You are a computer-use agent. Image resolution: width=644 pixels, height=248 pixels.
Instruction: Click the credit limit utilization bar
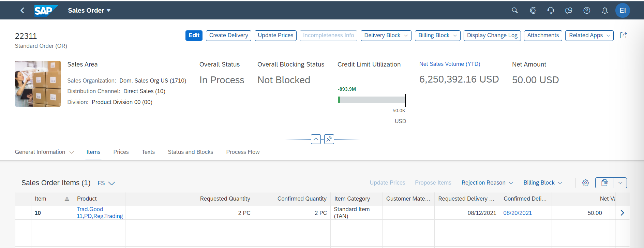pyautogui.click(x=372, y=100)
